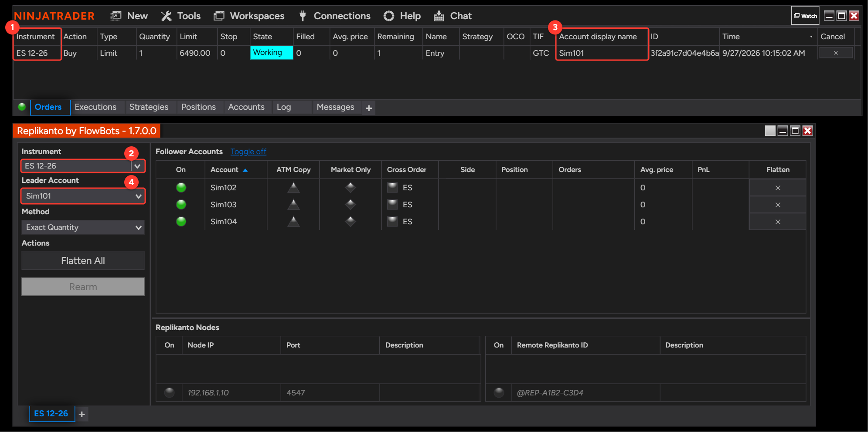Switch to the Positions tab

point(198,107)
